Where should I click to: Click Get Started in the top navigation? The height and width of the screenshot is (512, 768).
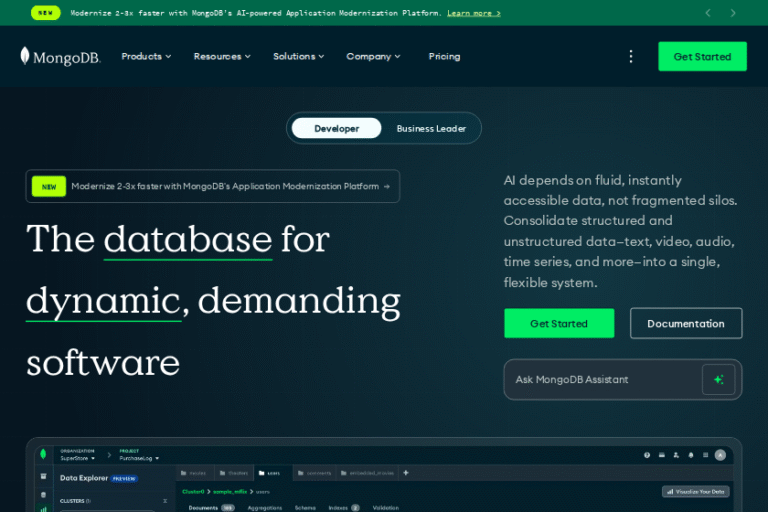tap(702, 57)
